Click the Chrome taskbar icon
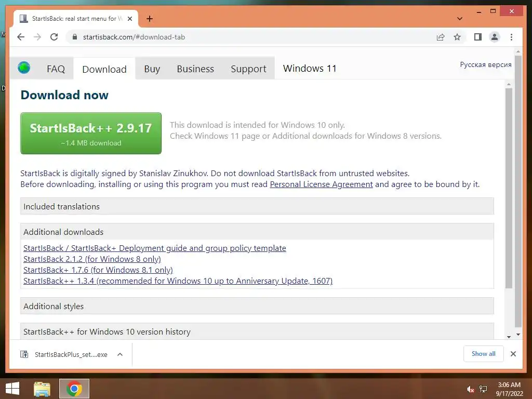 click(74, 389)
